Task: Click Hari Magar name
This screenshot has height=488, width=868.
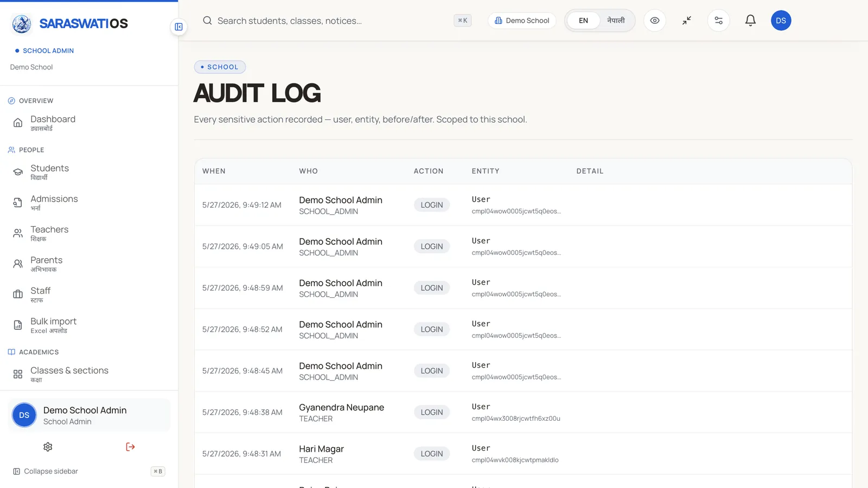Action: [321, 449]
